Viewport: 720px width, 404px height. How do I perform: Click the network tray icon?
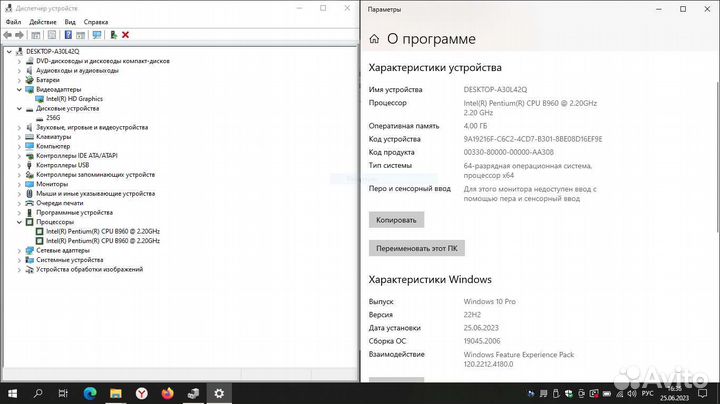(x=620, y=393)
